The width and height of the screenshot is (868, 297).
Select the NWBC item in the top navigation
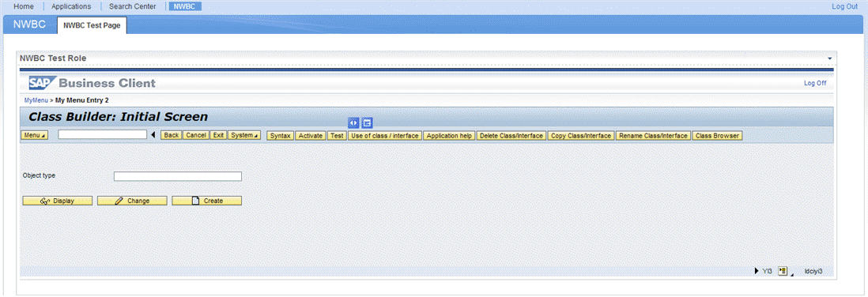tap(184, 6)
